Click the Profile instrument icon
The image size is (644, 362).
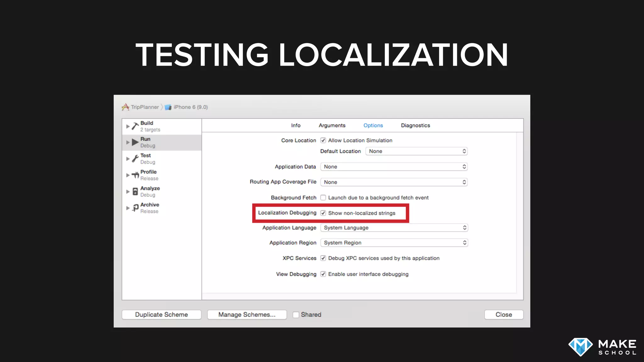pyautogui.click(x=135, y=175)
